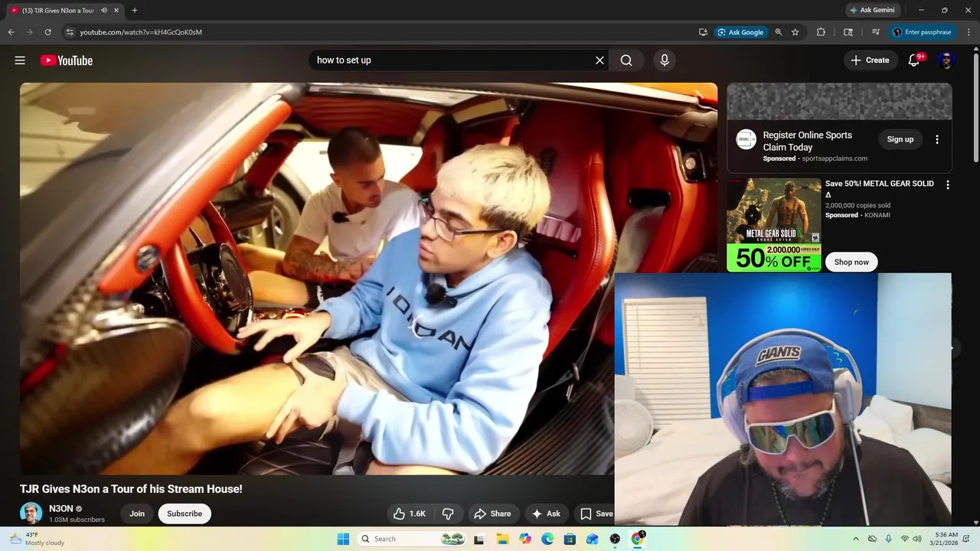
Task: Open the Metal Gear Solid ad thumbnail
Action: (774, 225)
